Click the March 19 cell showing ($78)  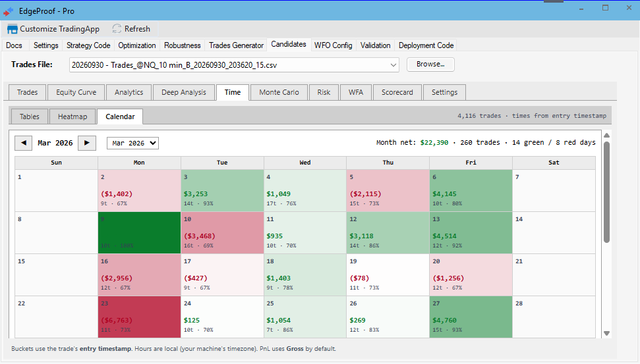click(388, 274)
